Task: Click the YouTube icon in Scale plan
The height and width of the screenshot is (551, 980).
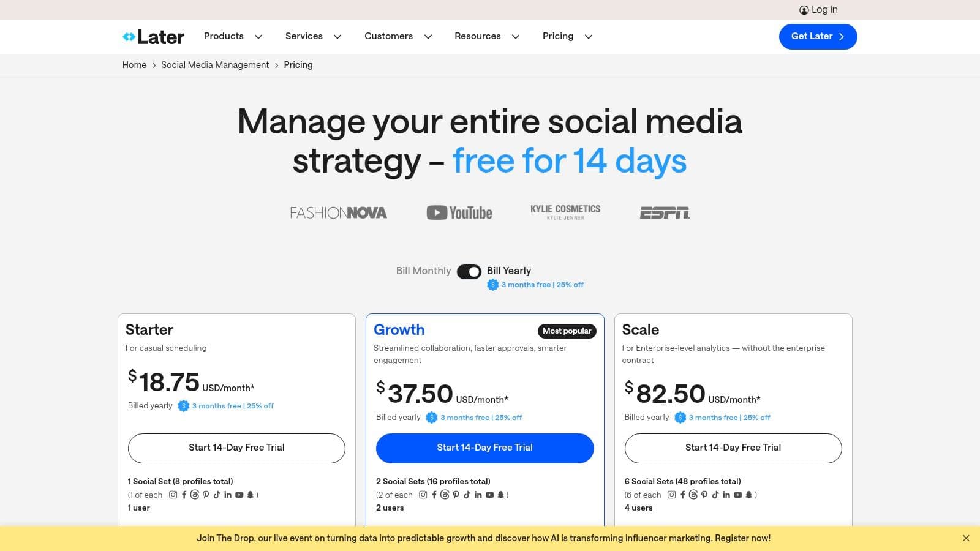Action: point(738,495)
